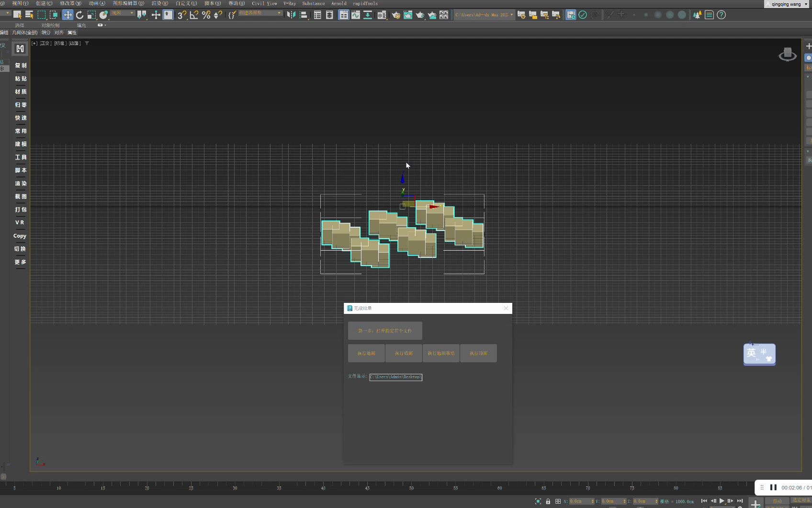Switch to the Select and Rotate tool
Viewport: 812px width, 508px height.
79,15
